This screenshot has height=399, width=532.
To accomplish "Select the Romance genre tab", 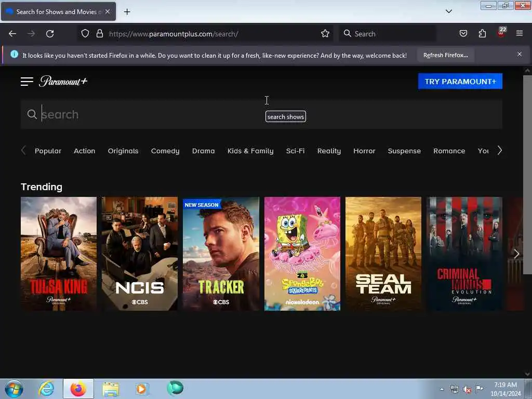I will (449, 151).
